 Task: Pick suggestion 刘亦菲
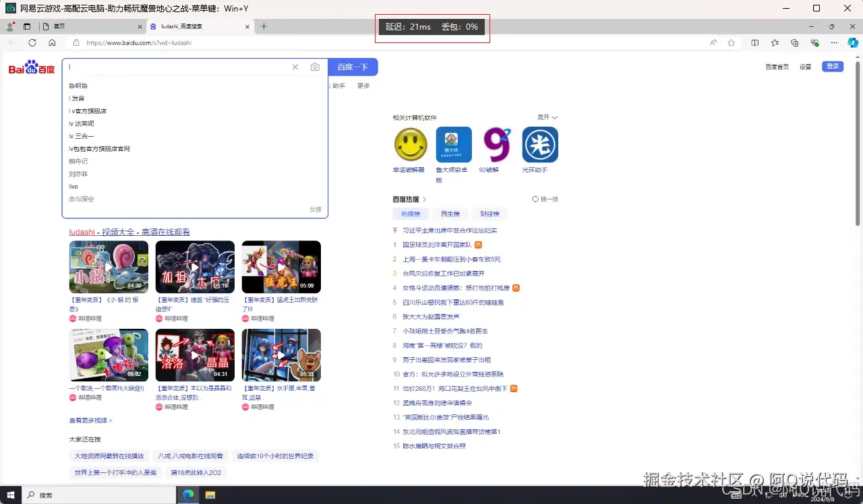78,174
